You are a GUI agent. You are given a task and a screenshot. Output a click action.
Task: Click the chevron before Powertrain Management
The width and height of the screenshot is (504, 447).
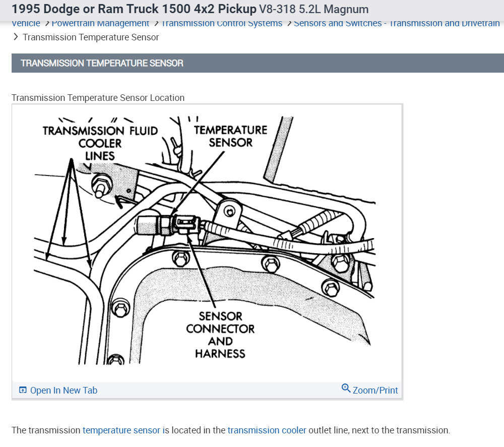(47, 24)
